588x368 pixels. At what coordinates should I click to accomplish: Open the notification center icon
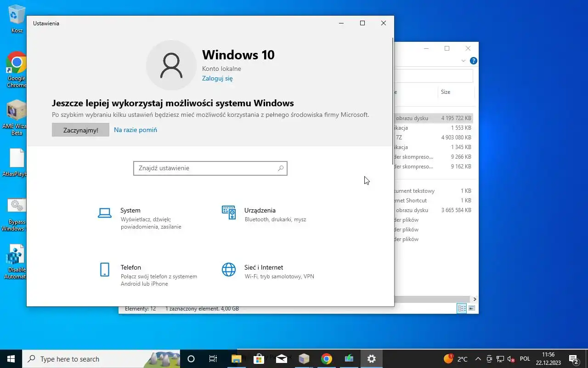click(x=574, y=359)
